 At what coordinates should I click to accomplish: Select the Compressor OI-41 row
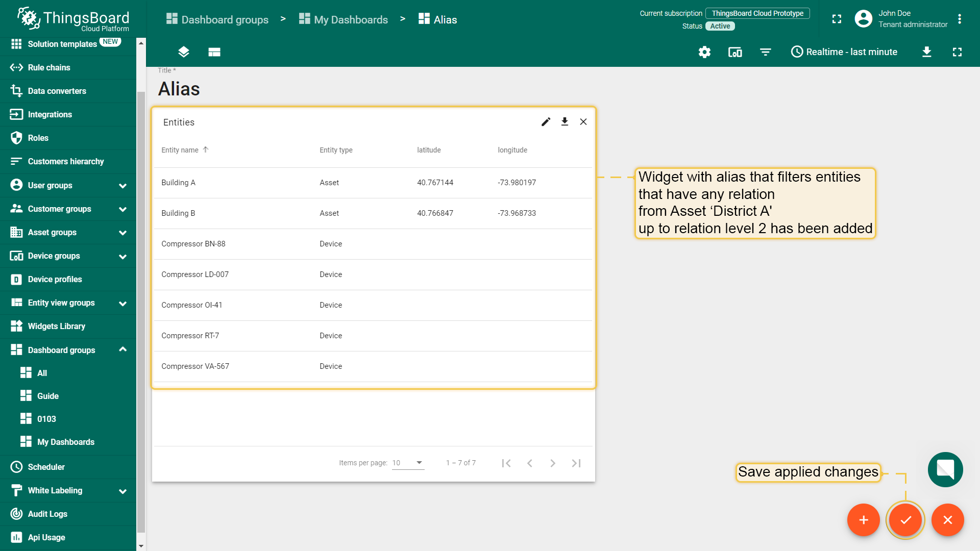click(373, 305)
